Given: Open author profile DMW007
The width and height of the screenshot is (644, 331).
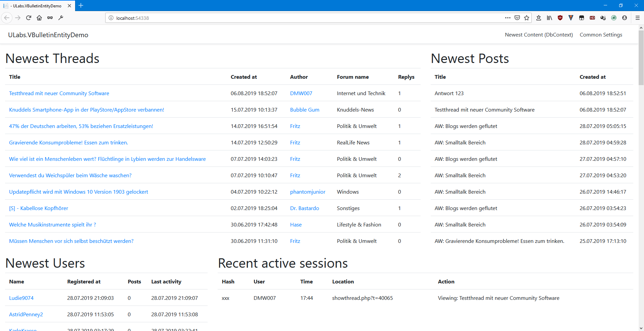Looking at the screenshot, I should [x=301, y=93].
